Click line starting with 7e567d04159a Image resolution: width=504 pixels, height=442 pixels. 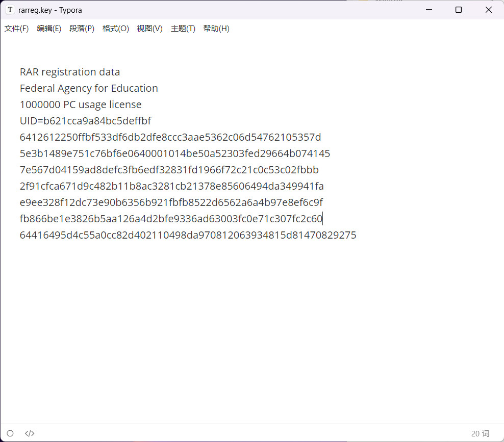tap(169, 170)
